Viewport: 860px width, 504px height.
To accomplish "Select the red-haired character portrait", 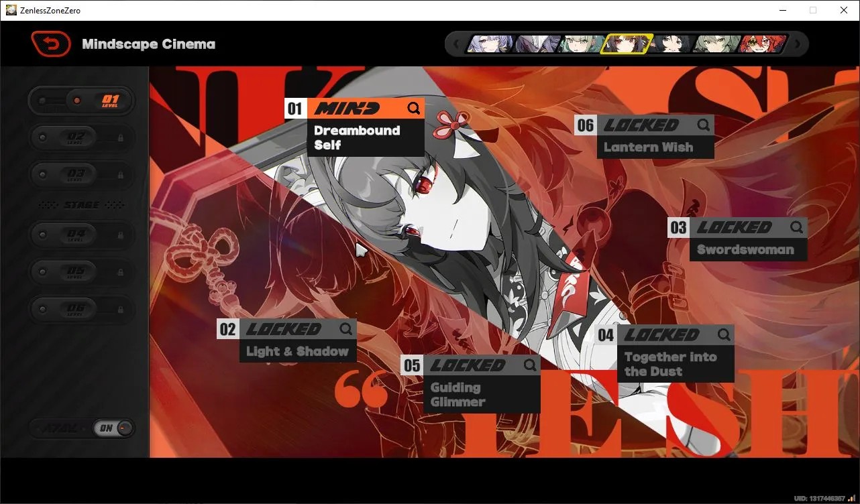I will pos(763,44).
